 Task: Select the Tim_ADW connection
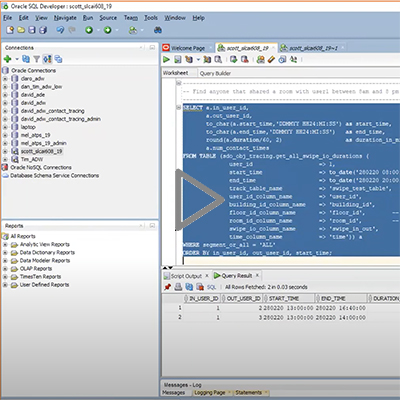coord(32,159)
